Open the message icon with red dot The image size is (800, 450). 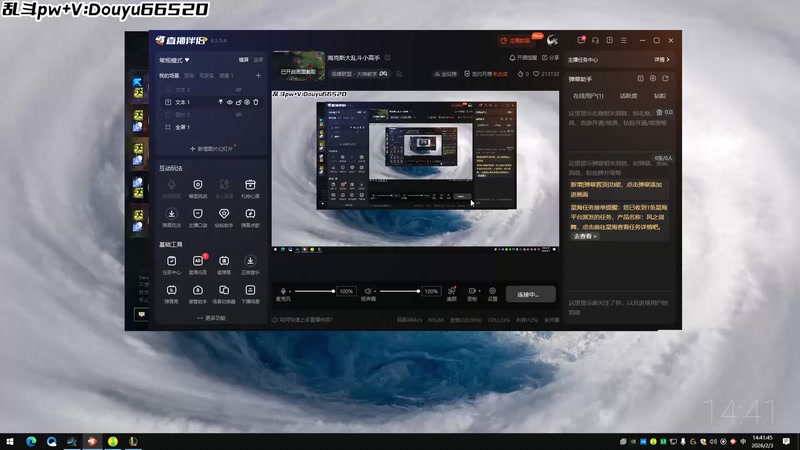pyautogui.click(x=581, y=40)
